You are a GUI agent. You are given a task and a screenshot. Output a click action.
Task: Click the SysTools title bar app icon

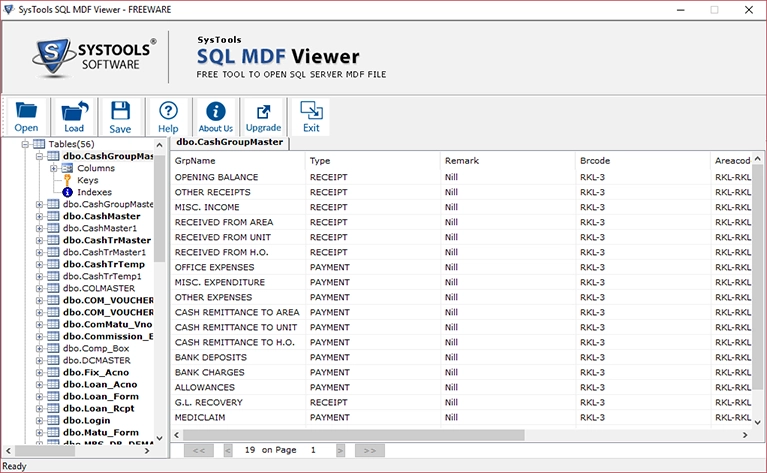8,9
